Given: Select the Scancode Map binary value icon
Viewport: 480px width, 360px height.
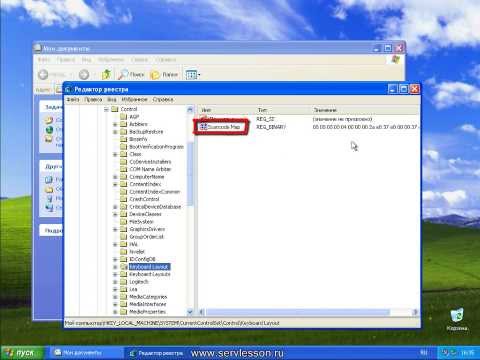Looking at the screenshot, I should [x=203, y=127].
